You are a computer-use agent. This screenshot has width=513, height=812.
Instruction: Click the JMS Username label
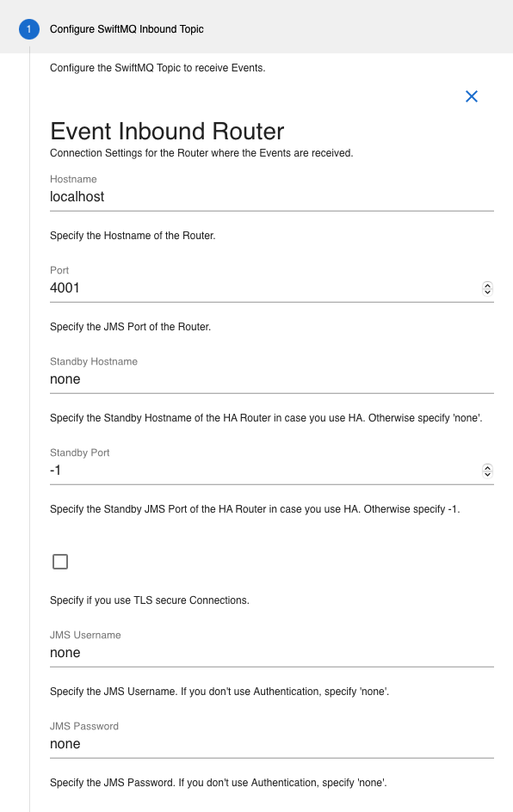tap(85, 635)
